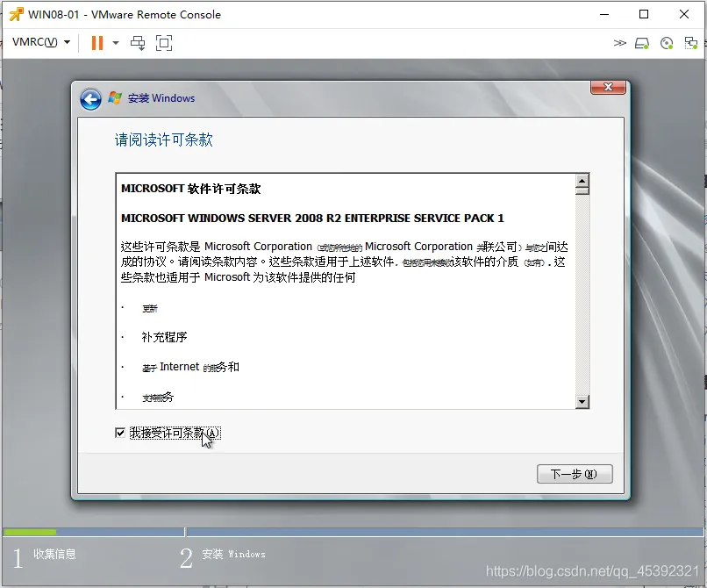
Task: Click the 安装 Windows step 2 label
Action: (x=233, y=554)
